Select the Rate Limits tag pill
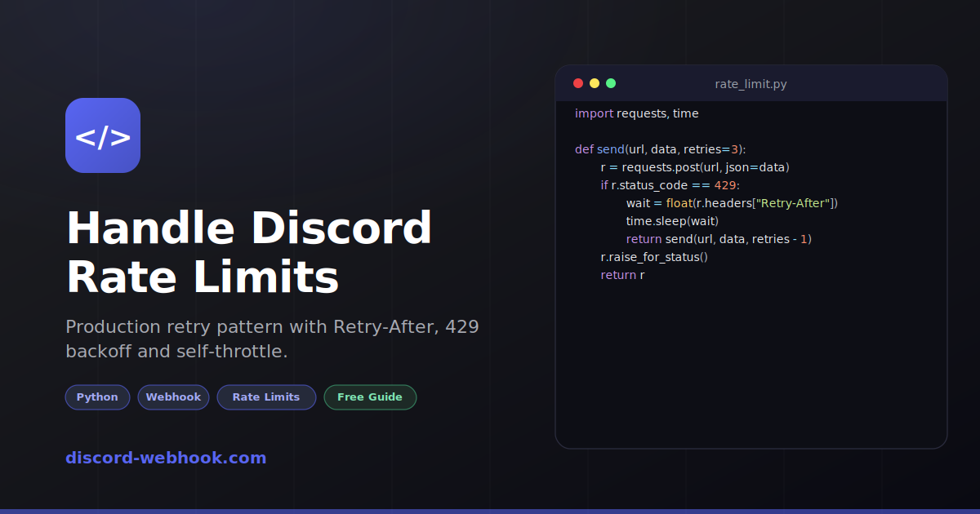 click(266, 397)
